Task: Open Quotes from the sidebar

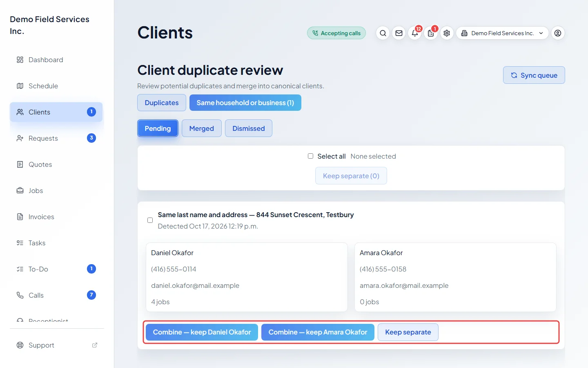Action: pyautogui.click(x=56, y=164)
